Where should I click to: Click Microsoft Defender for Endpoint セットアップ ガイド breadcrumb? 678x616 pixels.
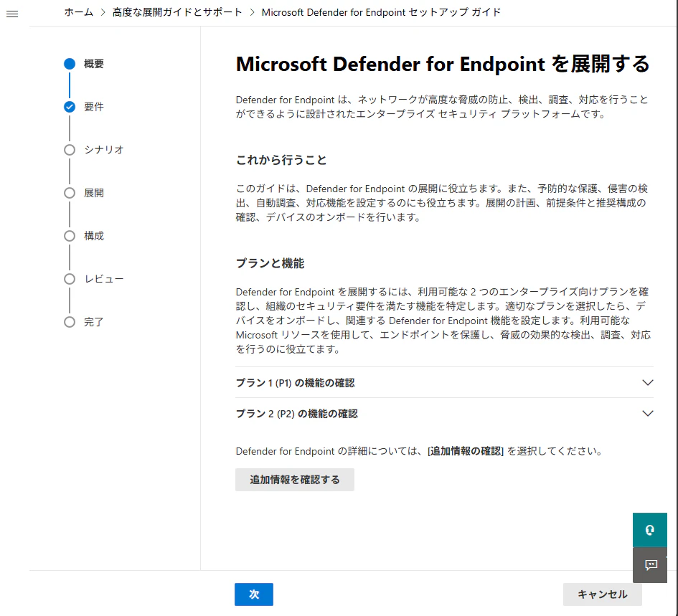381,12
